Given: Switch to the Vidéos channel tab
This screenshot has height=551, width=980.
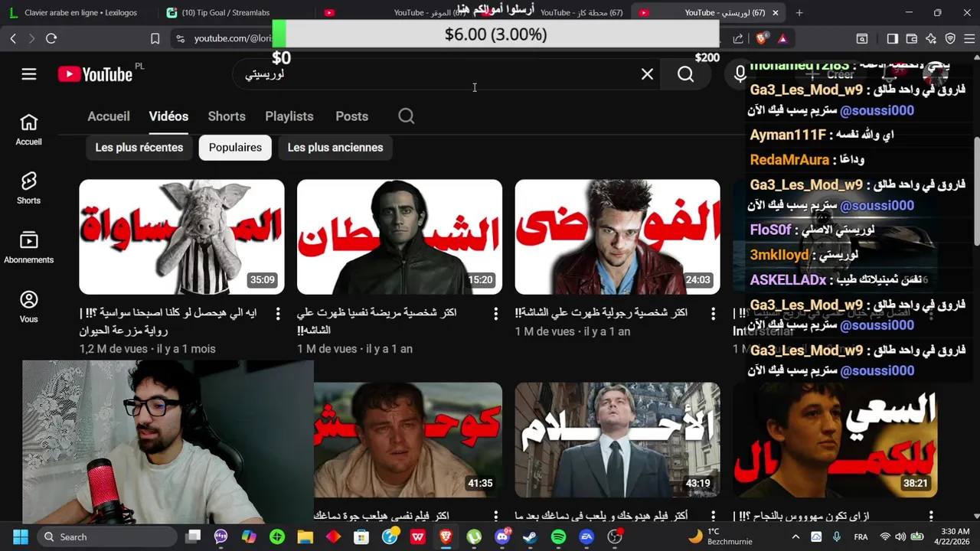Looking at the screenshot, I should pyautogui.click(x=168, y=116).
